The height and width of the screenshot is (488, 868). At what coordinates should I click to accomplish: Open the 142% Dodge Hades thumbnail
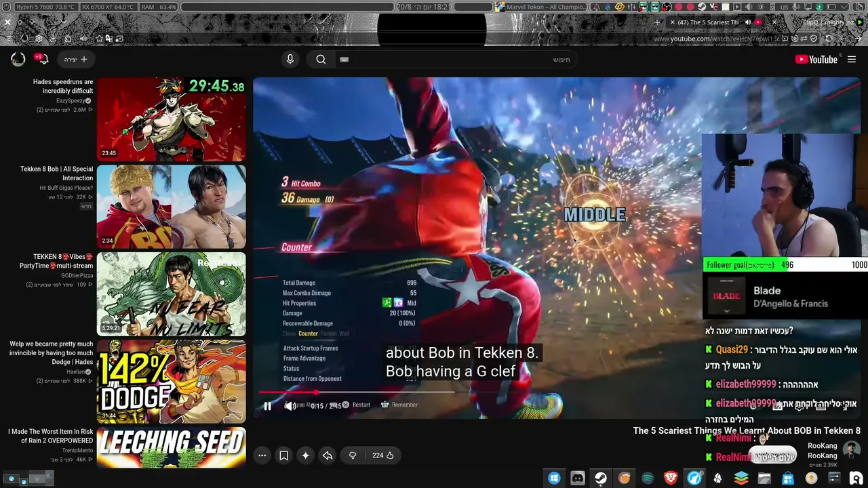coord(172,382)
